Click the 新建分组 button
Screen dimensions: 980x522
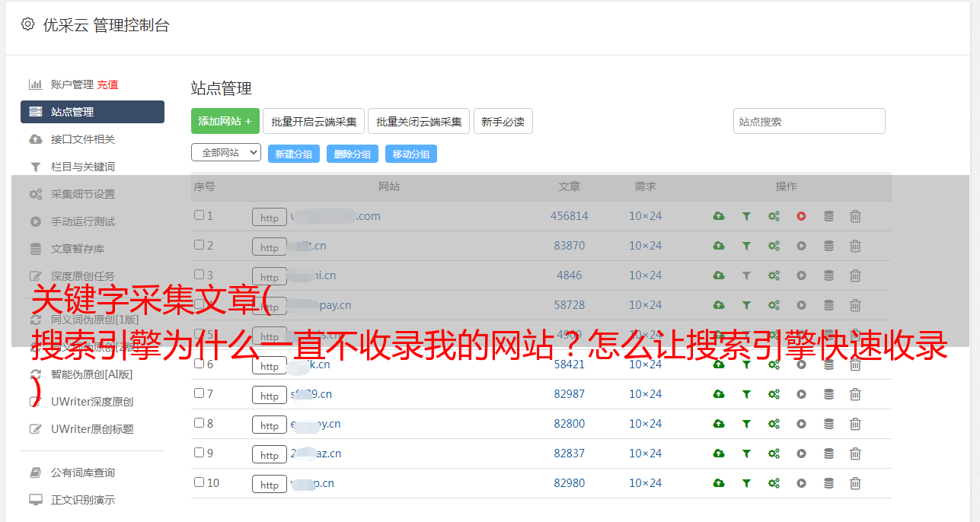point(293,154)
